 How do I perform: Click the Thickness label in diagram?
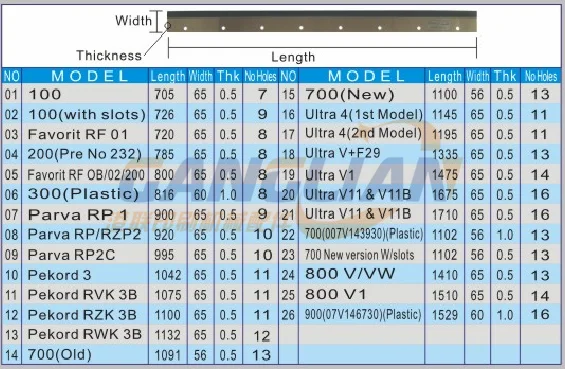109,55
